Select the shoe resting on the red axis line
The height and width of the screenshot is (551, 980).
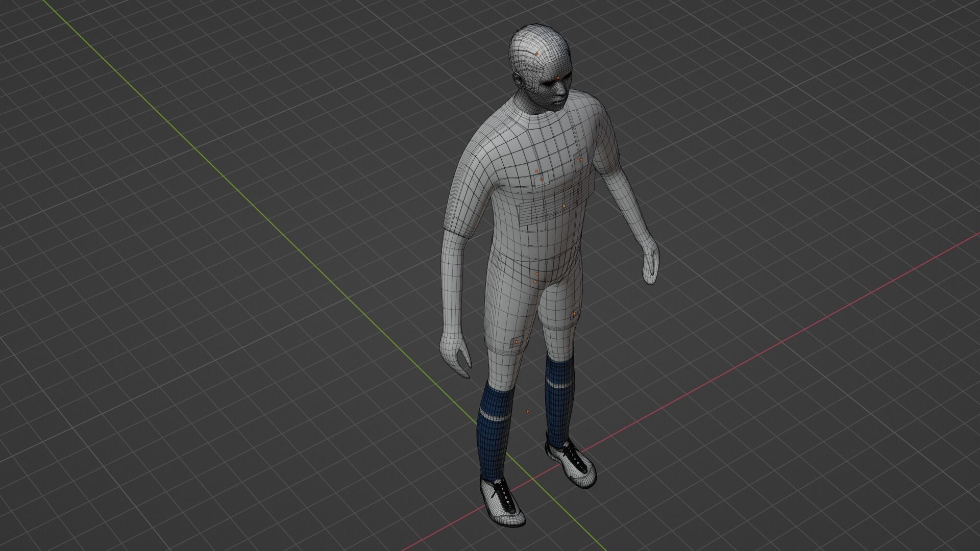coord(570,461)
